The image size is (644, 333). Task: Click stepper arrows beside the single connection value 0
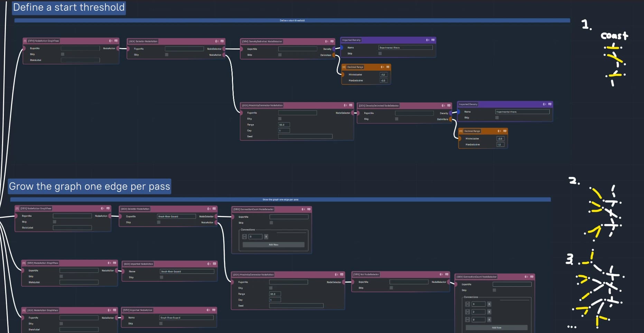click(x=244, y=237)
